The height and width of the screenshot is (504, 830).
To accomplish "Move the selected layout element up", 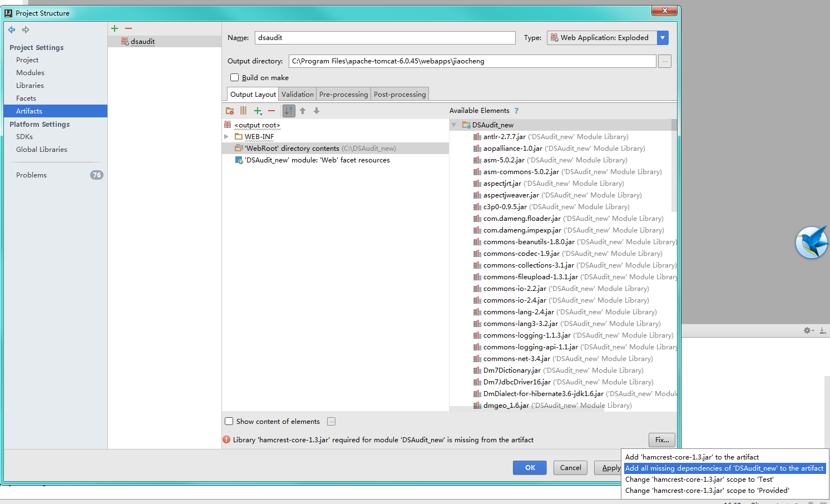I will [303, 111].
